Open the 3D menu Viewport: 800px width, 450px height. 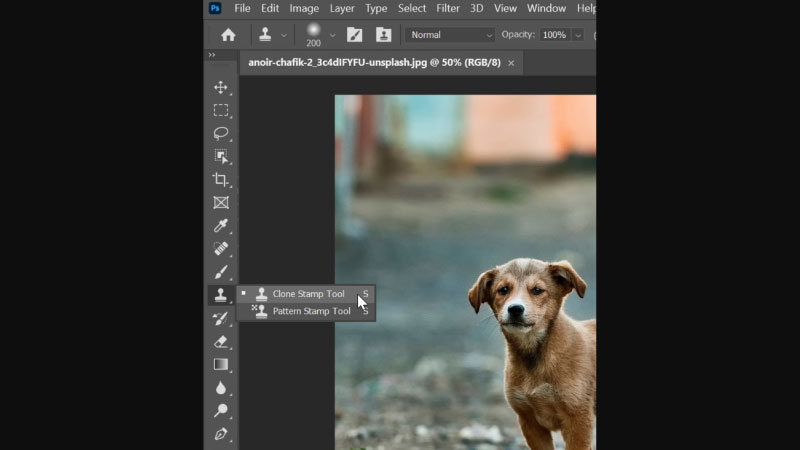[477, 8]
